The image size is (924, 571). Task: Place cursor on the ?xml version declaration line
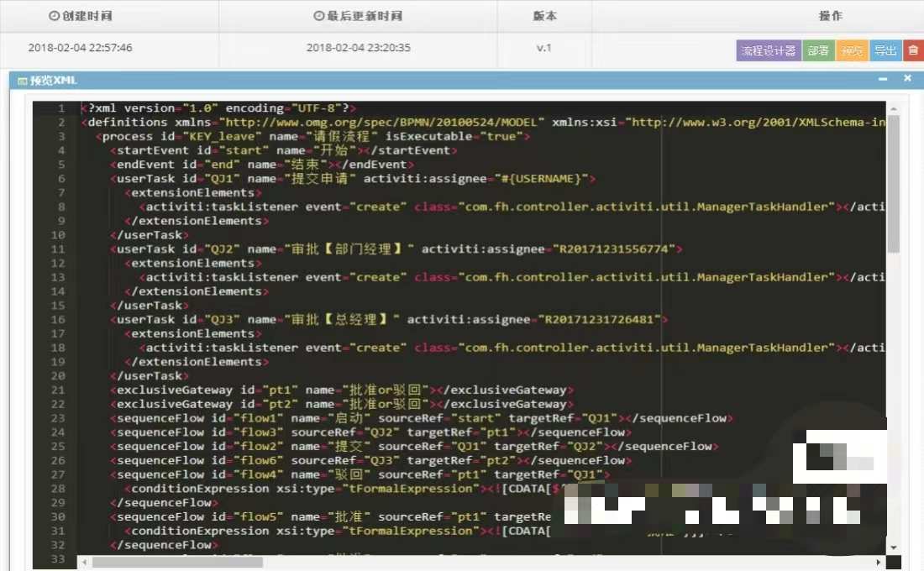218,108
